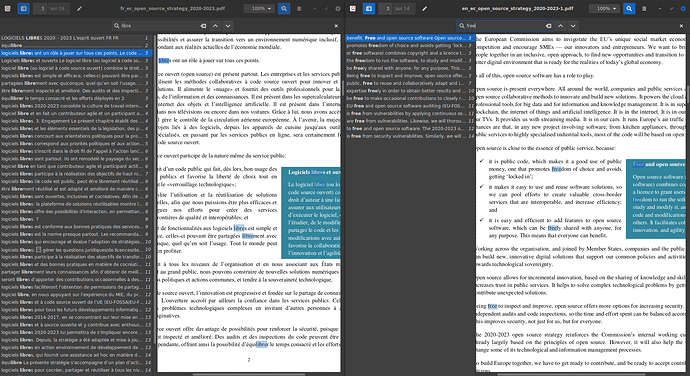Select result 'Being free to inspect and improve'
690x376 pixels.
(409, 76)
